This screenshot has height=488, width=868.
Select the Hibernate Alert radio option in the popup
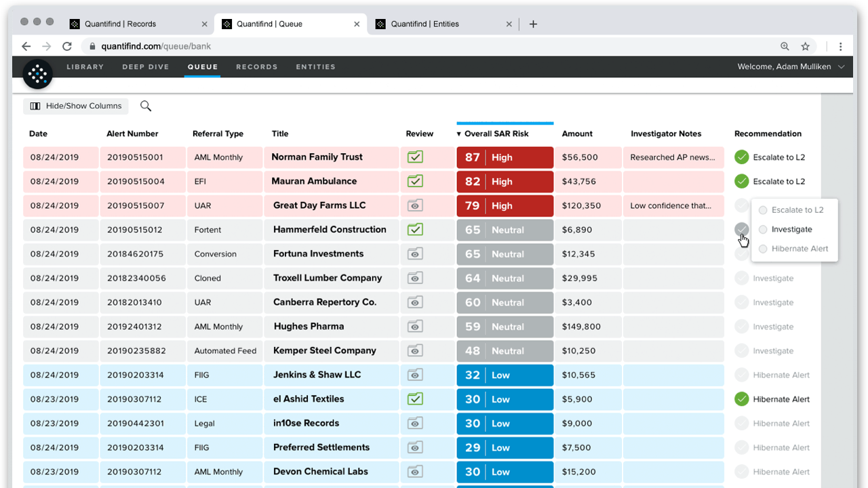click(x=763, y=249)
